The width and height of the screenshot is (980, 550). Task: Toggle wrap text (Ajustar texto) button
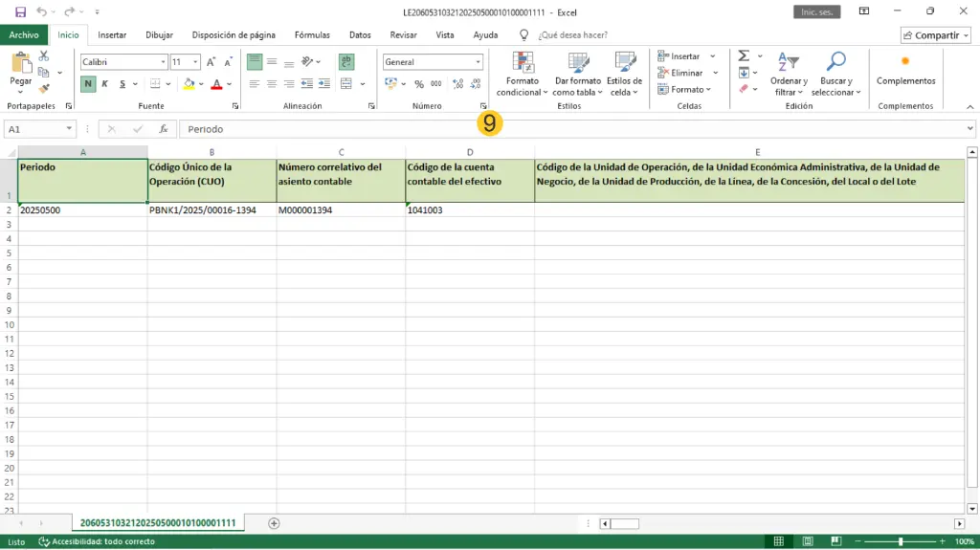(346, 61)
